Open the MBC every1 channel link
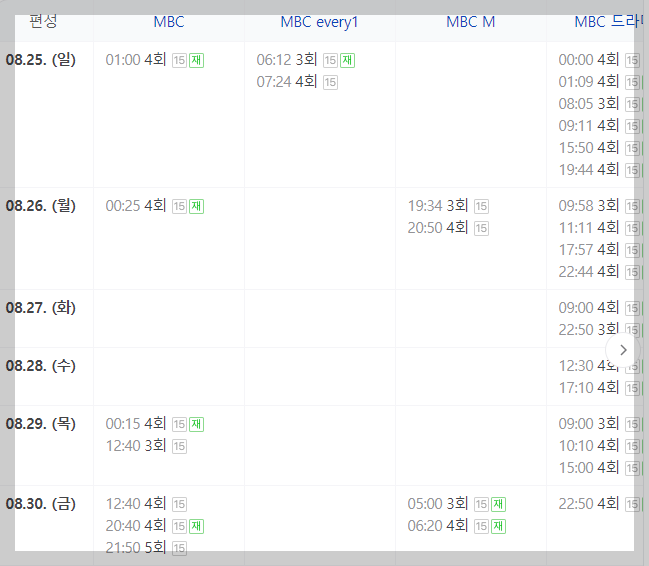This screenshot has width=649, height=566. tap(319, 22)
